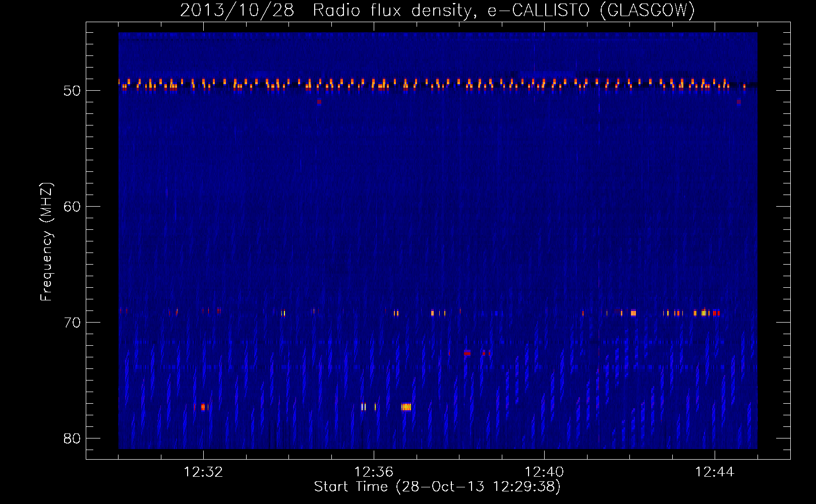Click the plot title '2013/10/28 Radio flux density, e-CALLISTO (GLASGOW)'

click(x=437, y=10)
